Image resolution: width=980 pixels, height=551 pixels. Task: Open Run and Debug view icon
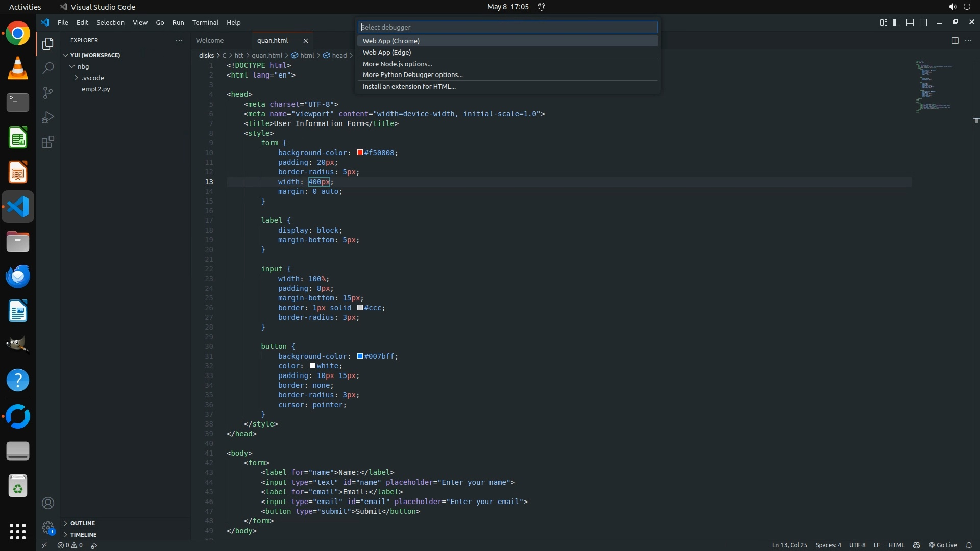48,117
